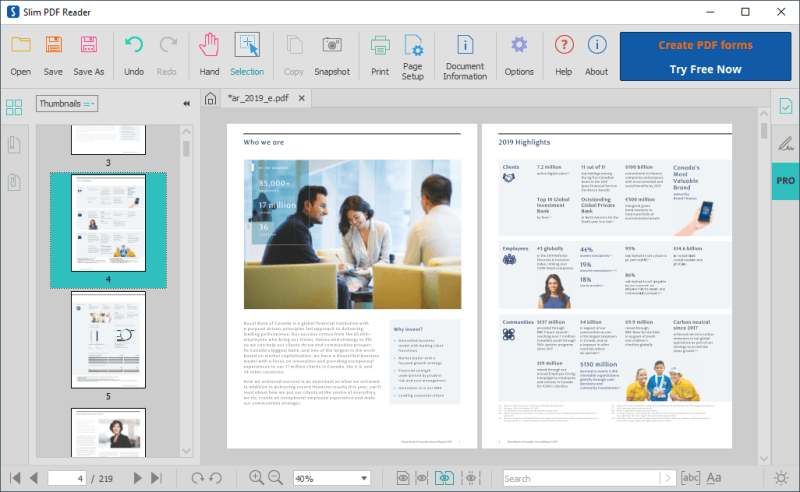Switch to continuous page view mode
This screenshot has width=800, height=492.
pyautogui.click(x=422, y=478)
